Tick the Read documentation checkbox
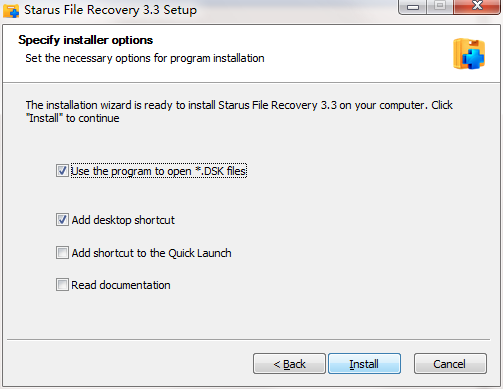Image resolution: width=503 pixels, height=389 pixels. point(62,285)
